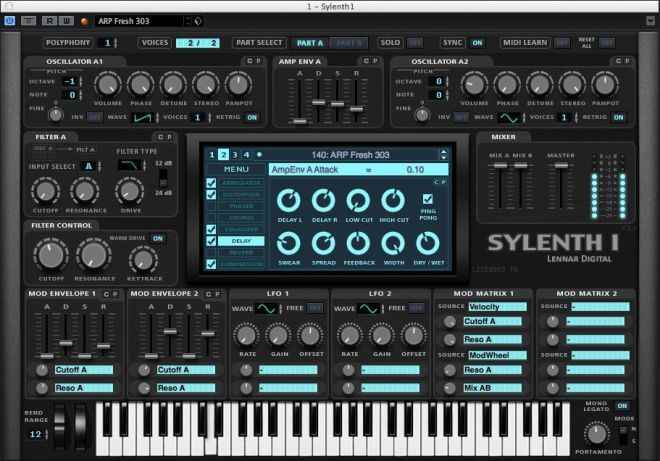
Task: Click the Oscillator A1 Volume knob
Action: 108,84
